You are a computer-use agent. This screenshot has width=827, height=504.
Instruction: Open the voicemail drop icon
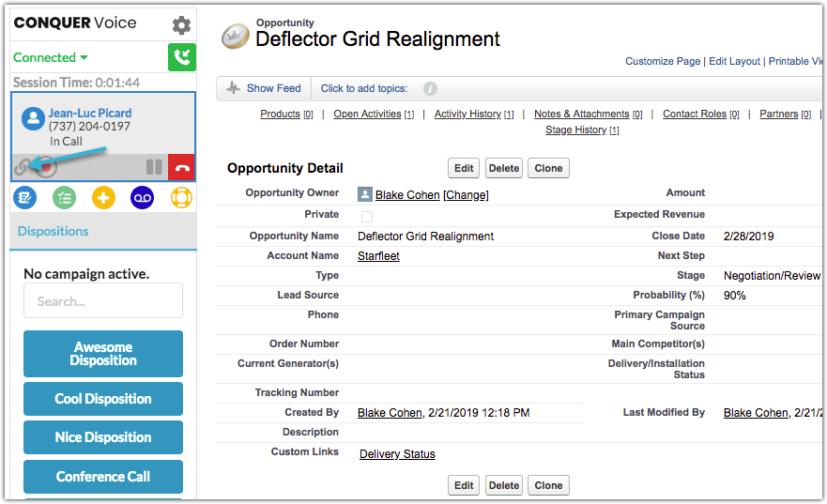(143, 198)
